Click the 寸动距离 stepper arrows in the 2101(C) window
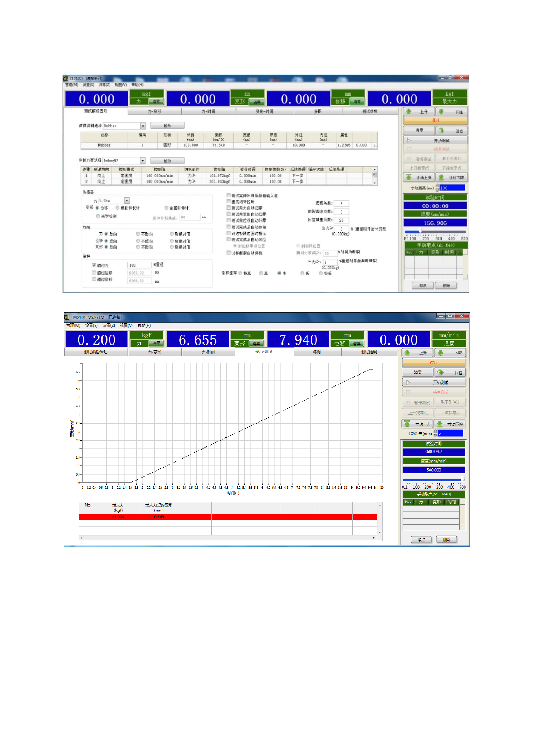This screenshot has width=535, height=756. coord(437,188)
